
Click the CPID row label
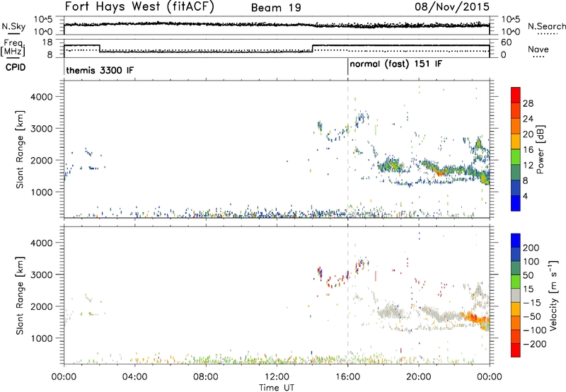(x=16, y=67)
